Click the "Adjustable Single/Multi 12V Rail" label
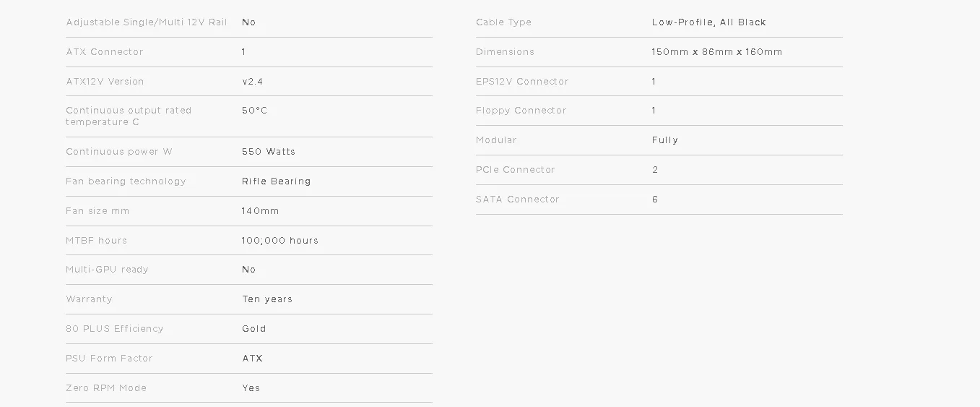 [x=147, y=22]
